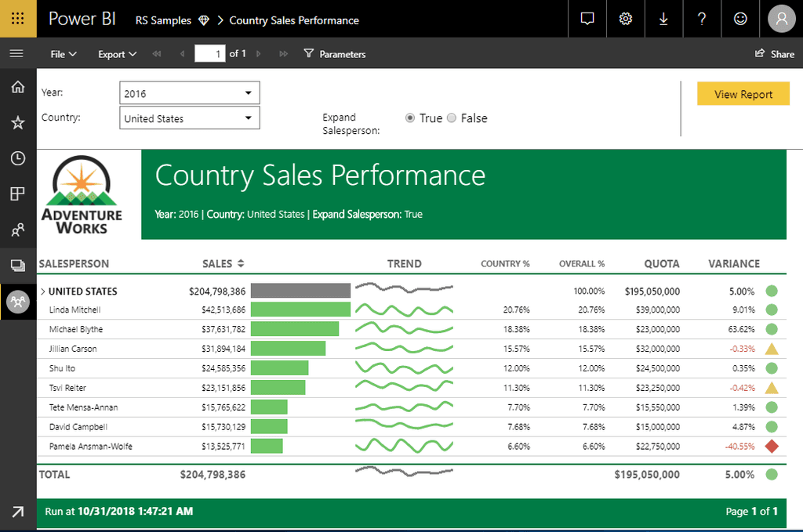The width and height of the screenshot is (803, 532).
Task: Select True for Expand Salesperson
Action: click(410, 118)
